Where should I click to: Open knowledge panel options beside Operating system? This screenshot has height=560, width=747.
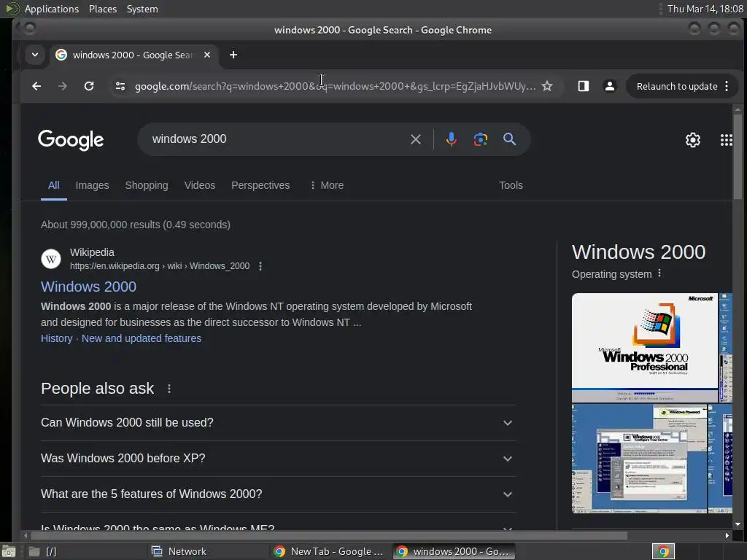pos(659,273)
